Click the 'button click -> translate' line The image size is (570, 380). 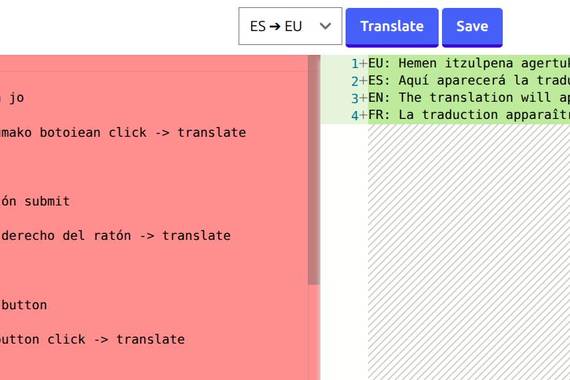[92, 339]
